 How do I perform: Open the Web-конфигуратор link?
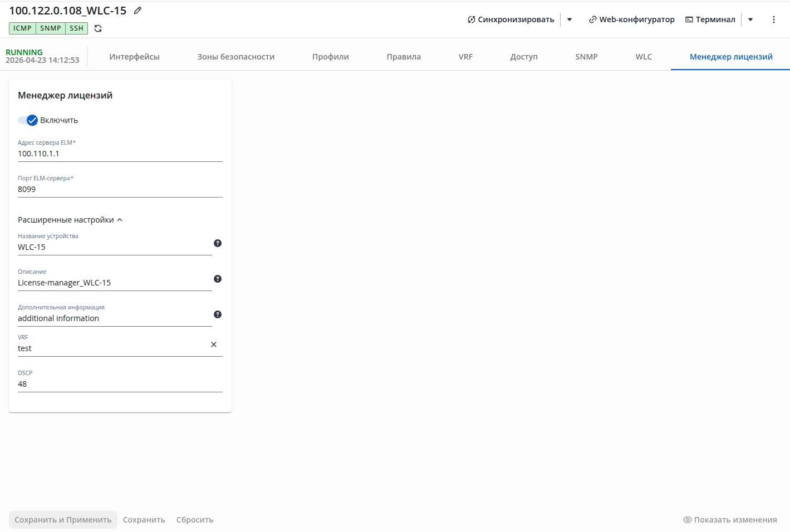coord(631,19)
